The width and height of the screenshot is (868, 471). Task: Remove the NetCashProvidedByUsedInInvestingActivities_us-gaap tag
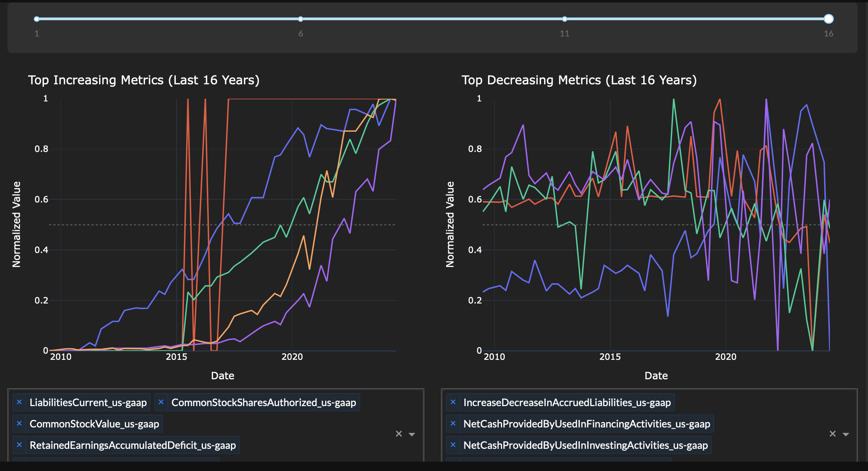(x=453, y=445)
